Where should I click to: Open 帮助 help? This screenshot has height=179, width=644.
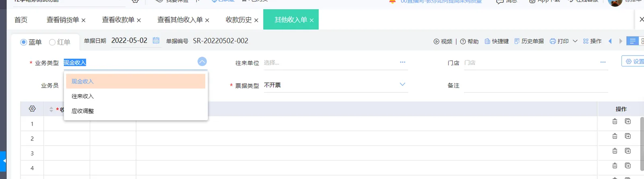pos(469,41)
